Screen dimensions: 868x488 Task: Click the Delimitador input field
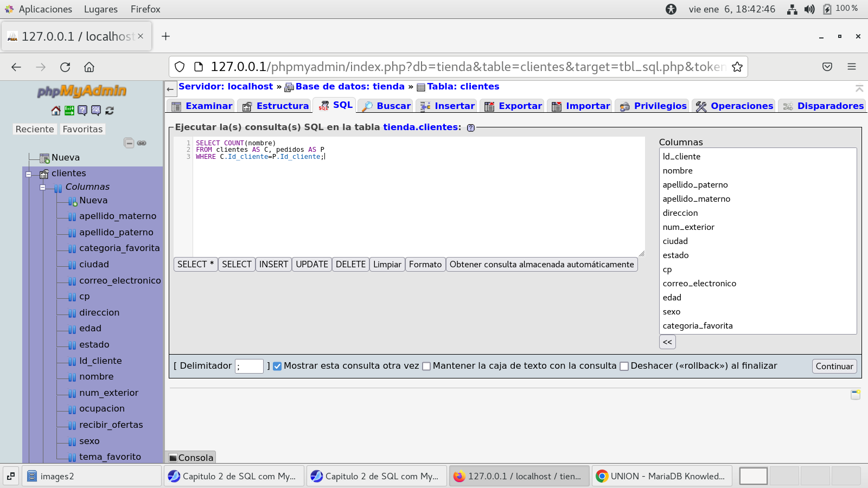point(249,366)
